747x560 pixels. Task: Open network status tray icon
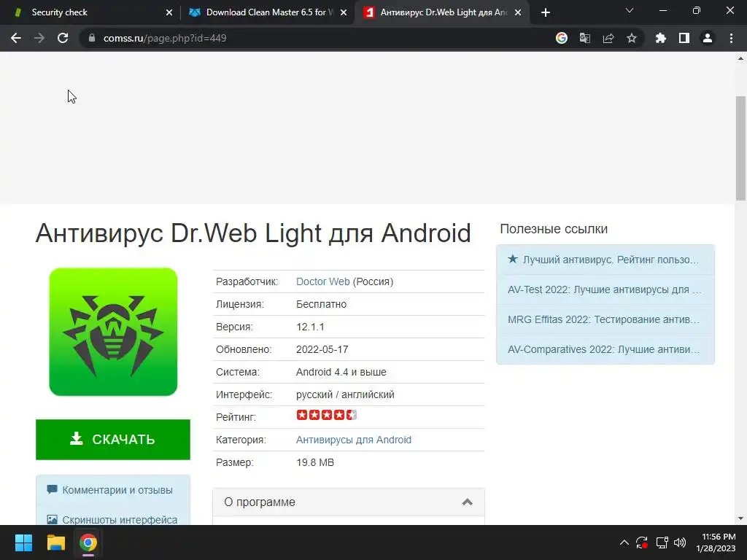[662, 542]
